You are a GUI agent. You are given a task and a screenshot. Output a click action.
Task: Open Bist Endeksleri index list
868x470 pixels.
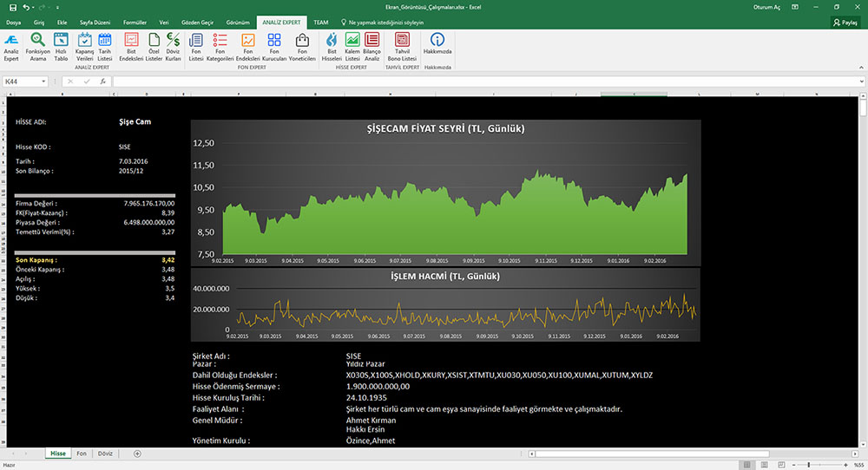click(131, 47)
